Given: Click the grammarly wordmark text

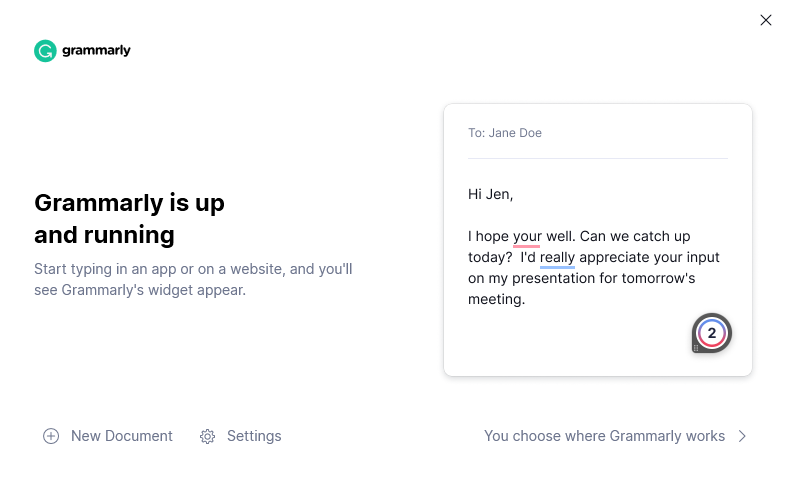Looking at the screenshot, I should coord(96,51).
